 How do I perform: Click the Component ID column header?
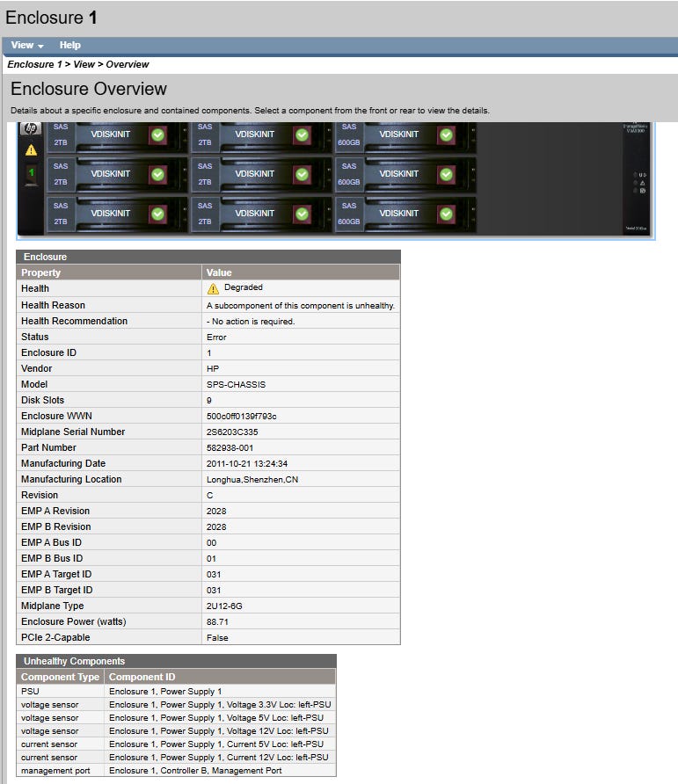tap(220, 677)
